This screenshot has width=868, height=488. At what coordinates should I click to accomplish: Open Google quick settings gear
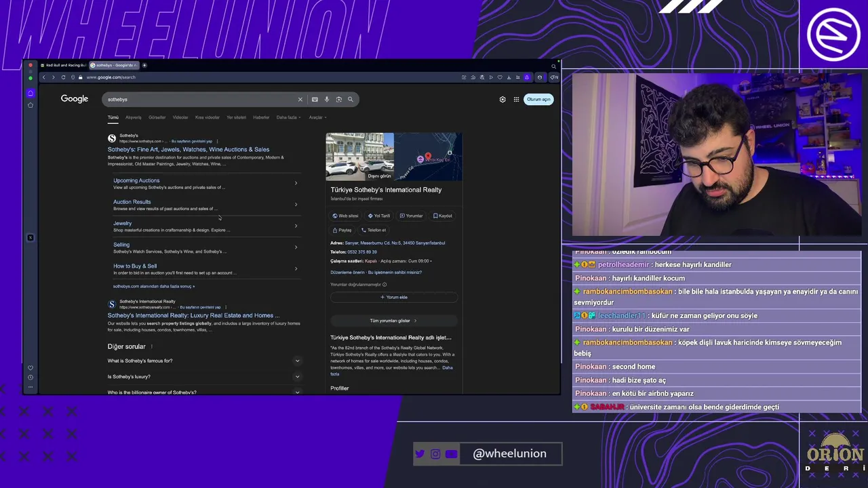tap(502, 100)
